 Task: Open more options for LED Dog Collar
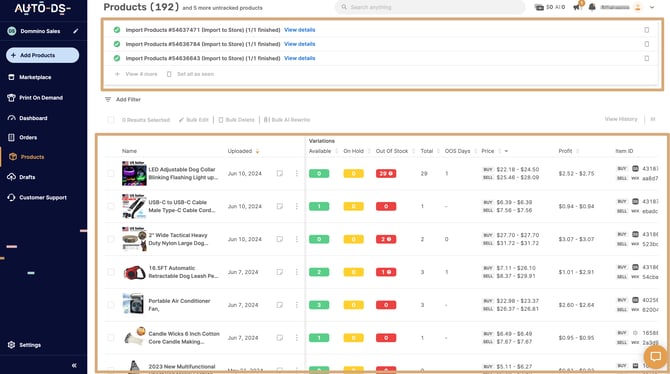tap(297, 174)
